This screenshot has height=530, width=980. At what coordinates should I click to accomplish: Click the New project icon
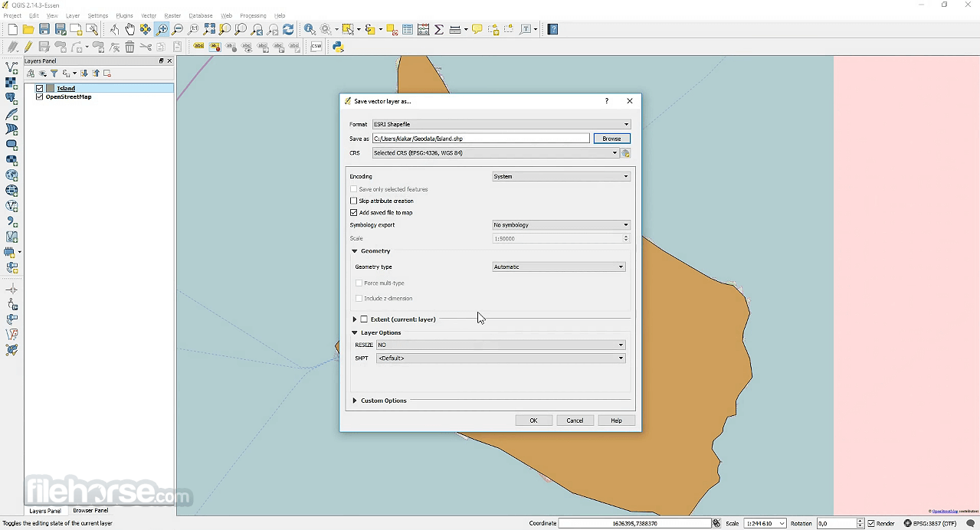(12, 29)
